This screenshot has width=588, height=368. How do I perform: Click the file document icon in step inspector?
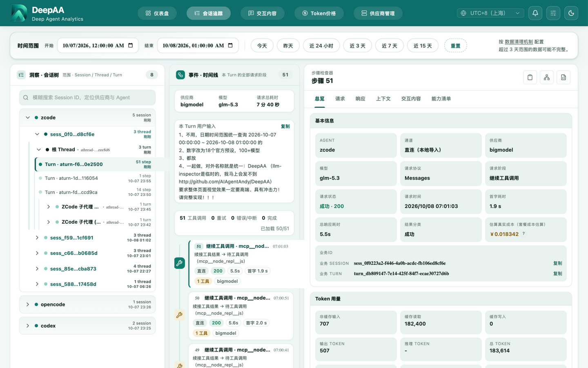point(563,77)
